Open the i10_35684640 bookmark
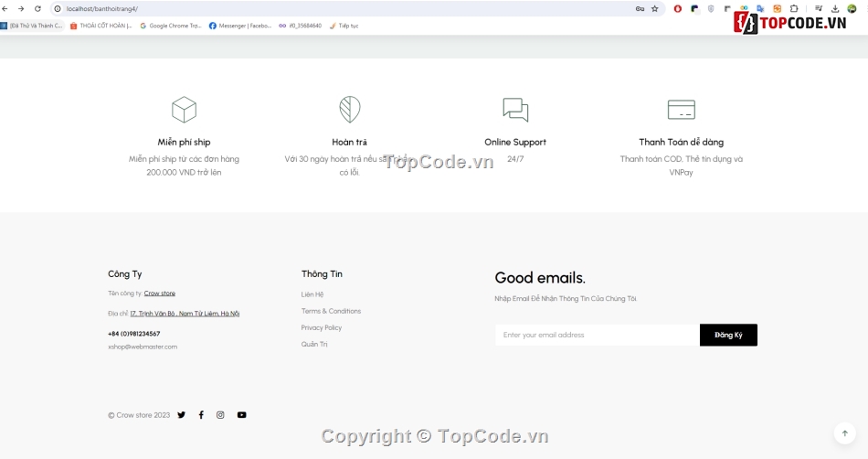The width and height of the screenshot is (868, 459). [300, 26]
